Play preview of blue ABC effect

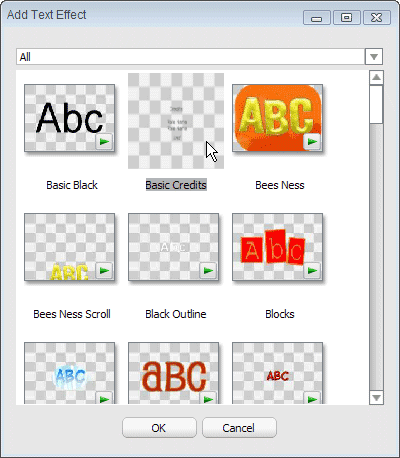pyautogui.click(x=104, y=398)
